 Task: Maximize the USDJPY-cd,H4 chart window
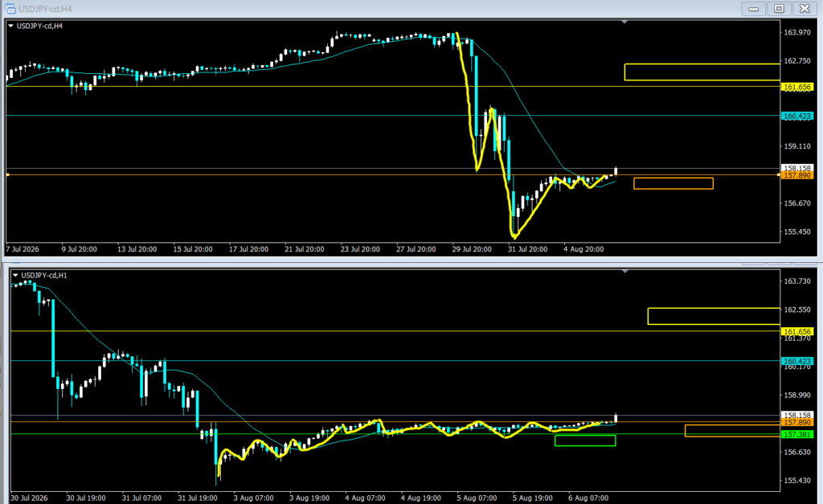coord(779,8)
